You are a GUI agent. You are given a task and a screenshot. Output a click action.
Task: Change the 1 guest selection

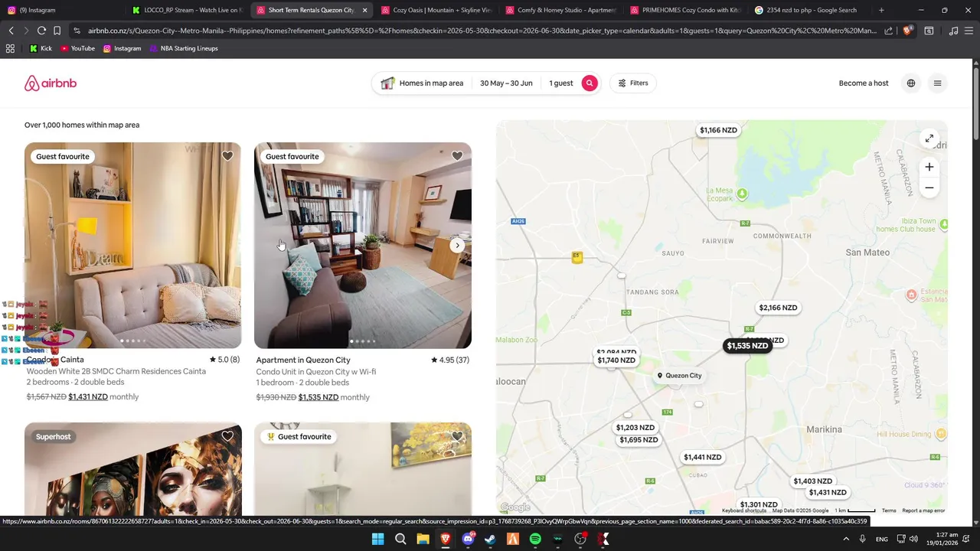click(x=560, y=83)
